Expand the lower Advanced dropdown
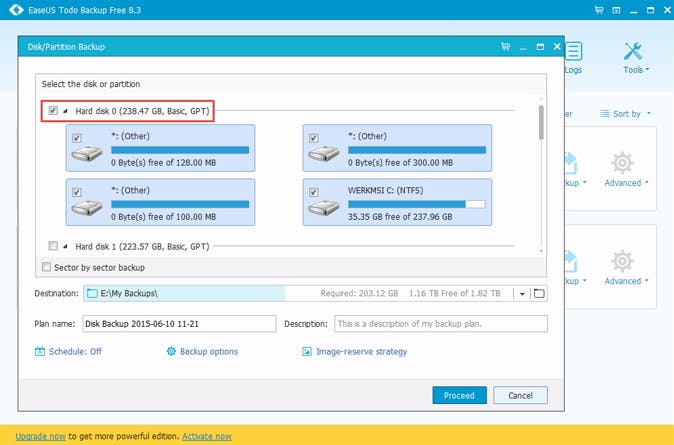 [646, 280]
